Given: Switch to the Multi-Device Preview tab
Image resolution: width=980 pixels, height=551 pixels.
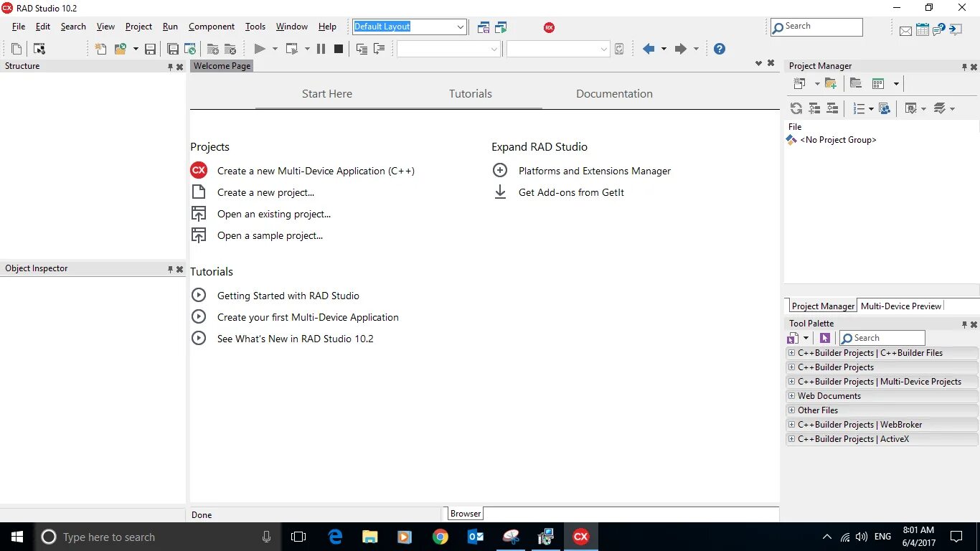Looking at the screenshot, I should [900, 306].
